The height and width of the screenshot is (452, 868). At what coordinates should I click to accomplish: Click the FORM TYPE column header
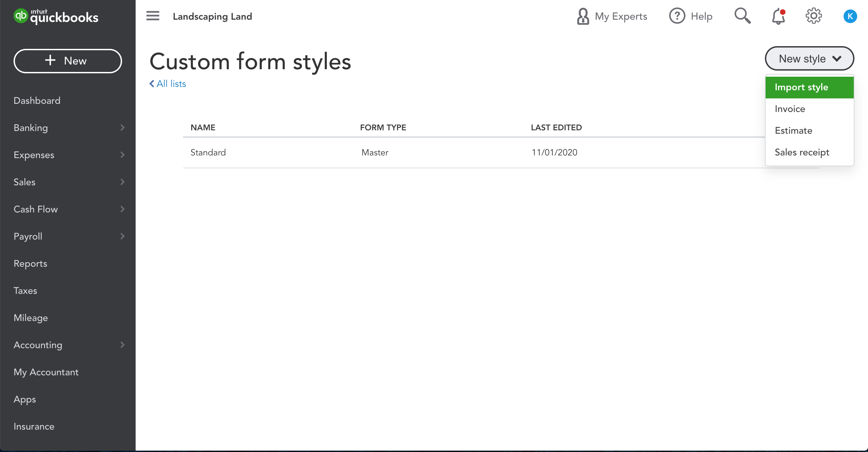pos(383,128)
